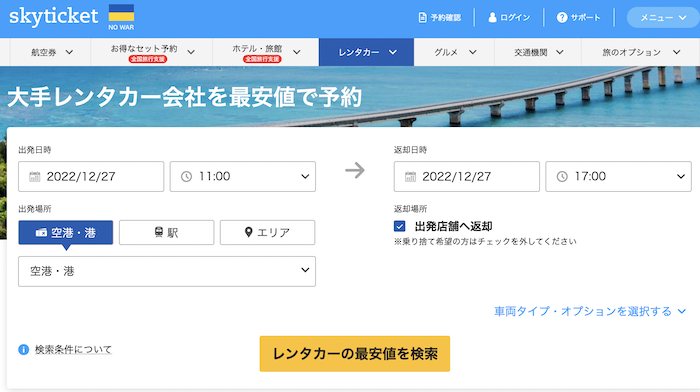Uncheck 出発店舗へ返却 checkbox
This screenshot has height=392, width=700.
point(400,226)
